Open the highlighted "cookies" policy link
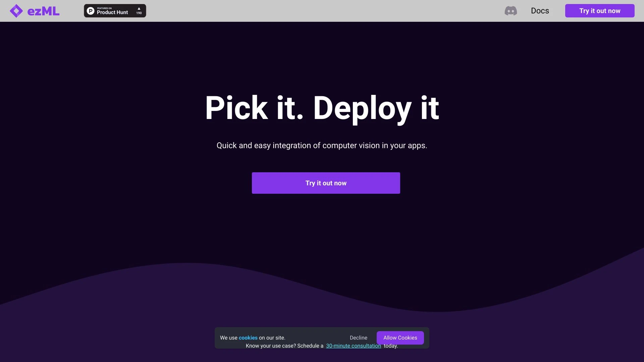Image resolution: width=644 pixels, height=362 pixels. [248, 338]
